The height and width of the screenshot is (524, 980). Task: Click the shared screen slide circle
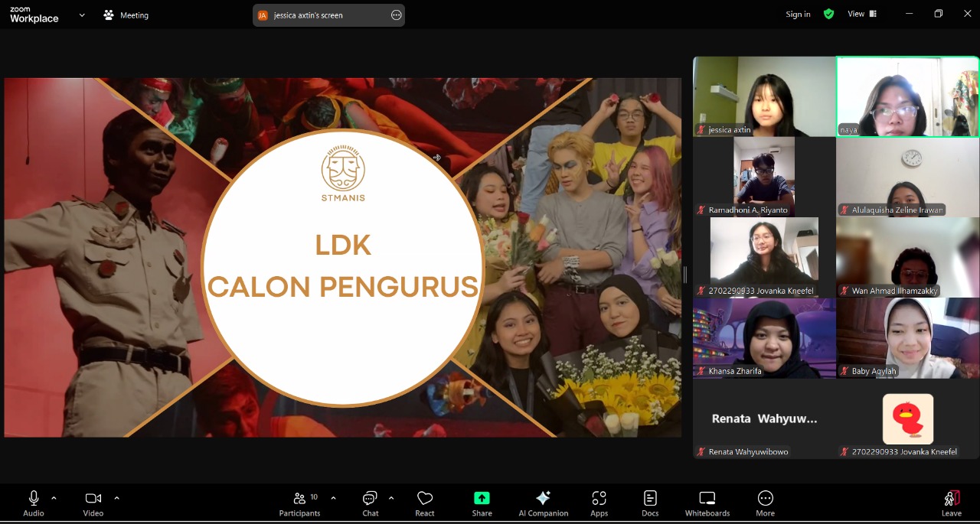pos(343,269)
